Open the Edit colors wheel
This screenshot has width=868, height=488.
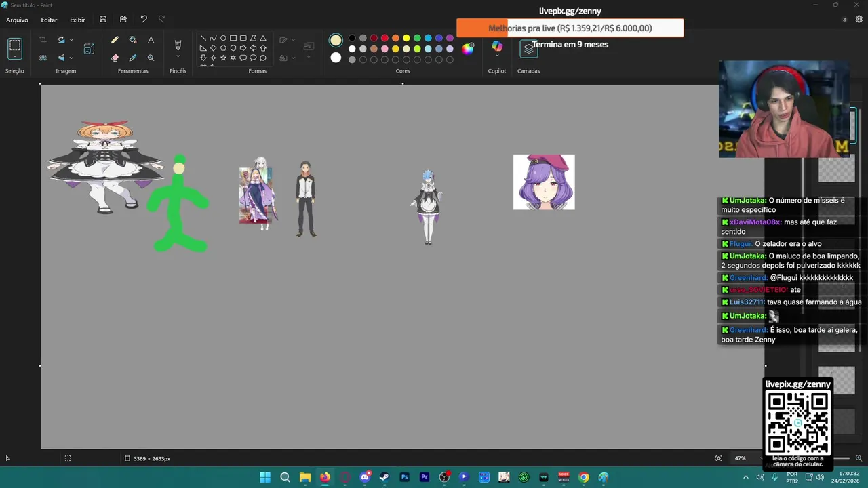point(468,48)
